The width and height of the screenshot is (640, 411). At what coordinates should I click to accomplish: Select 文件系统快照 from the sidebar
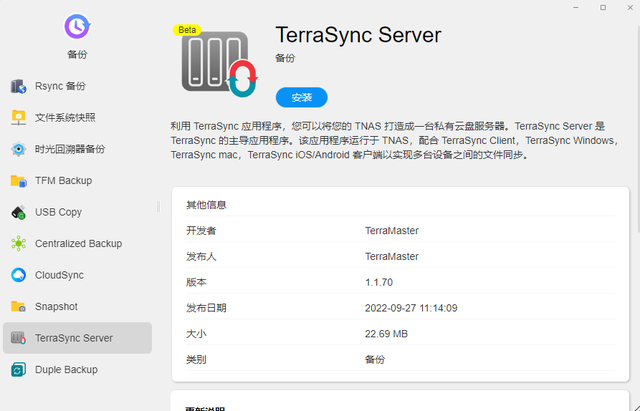(78, 118)
